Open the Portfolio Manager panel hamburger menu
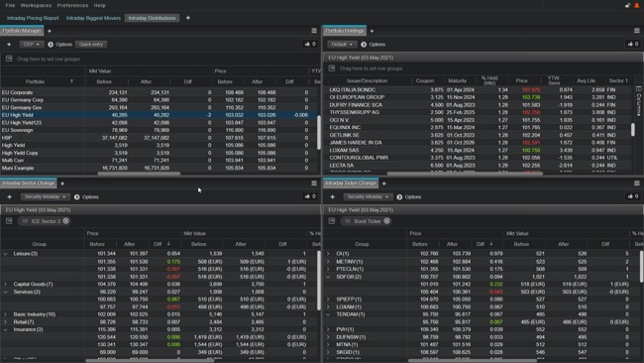 [x=314, y=31]
